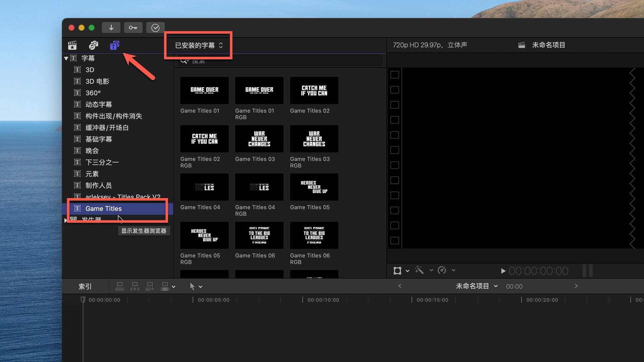
Task: Select the Game Titles 01 thumbnail
Action: click(204, 90)
